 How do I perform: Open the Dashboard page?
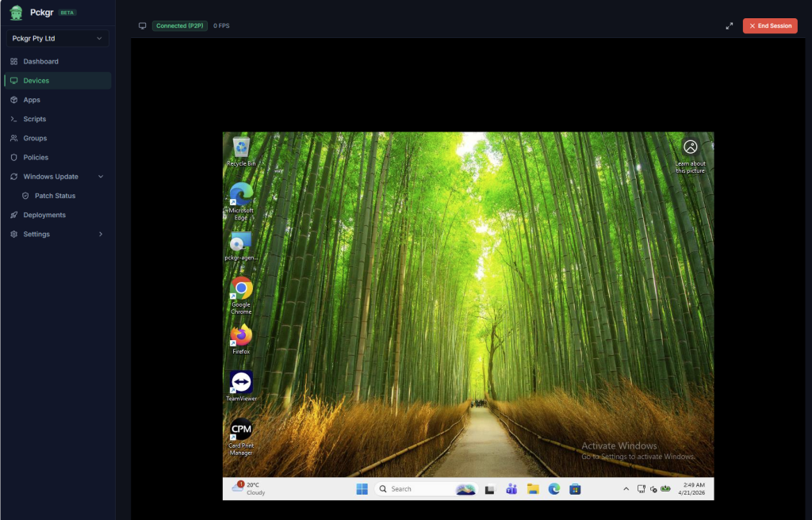pos(40,62)
